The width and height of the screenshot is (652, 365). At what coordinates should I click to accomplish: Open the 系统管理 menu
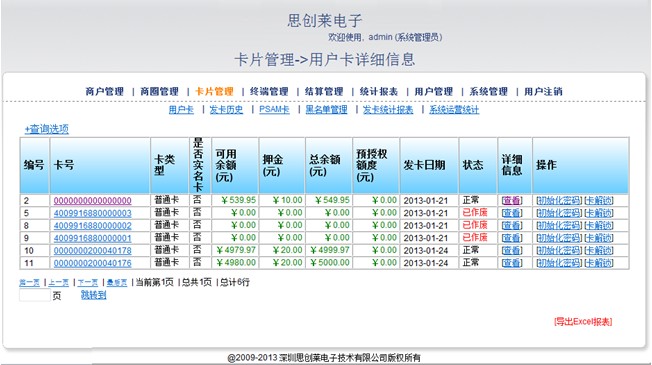tap(489, 91)
